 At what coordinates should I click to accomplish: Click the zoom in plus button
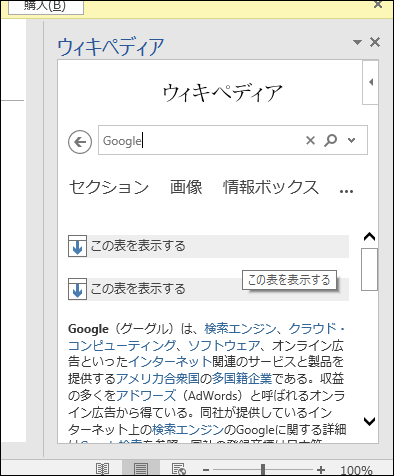pos(321,470)
